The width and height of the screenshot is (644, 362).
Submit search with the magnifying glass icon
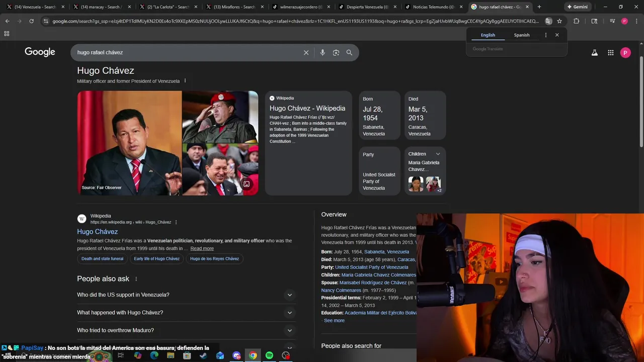coord(349,52)
